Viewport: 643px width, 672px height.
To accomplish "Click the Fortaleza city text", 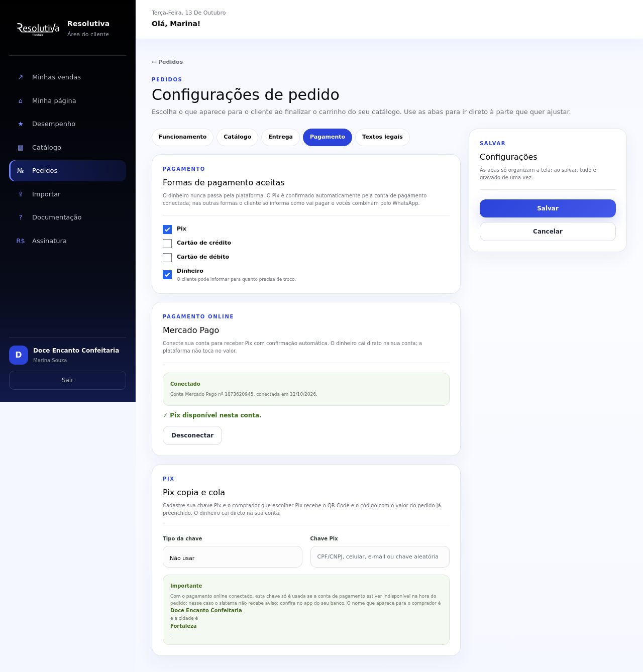I will point(183,626).
